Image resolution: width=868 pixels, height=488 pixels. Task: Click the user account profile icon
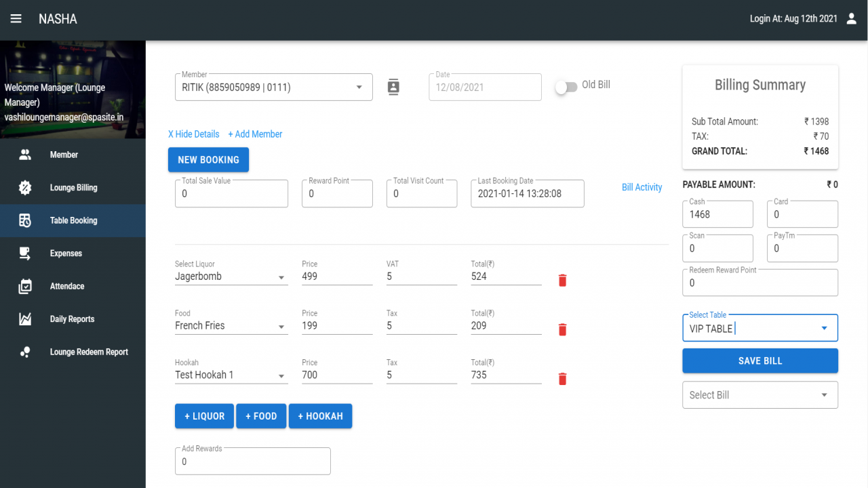coord(852,19)
